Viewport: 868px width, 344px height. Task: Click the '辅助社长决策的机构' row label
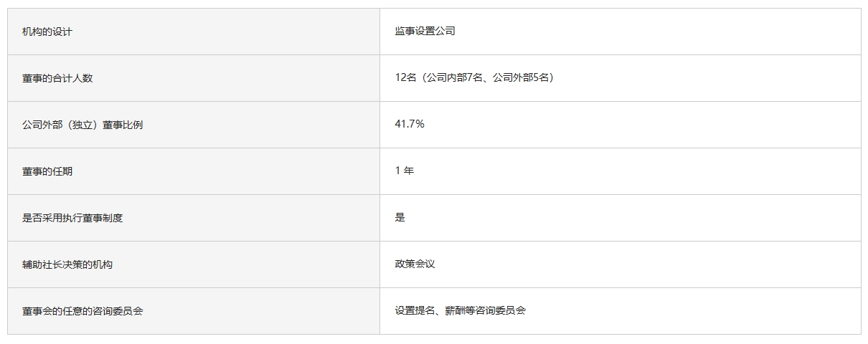tap(67, 264)
